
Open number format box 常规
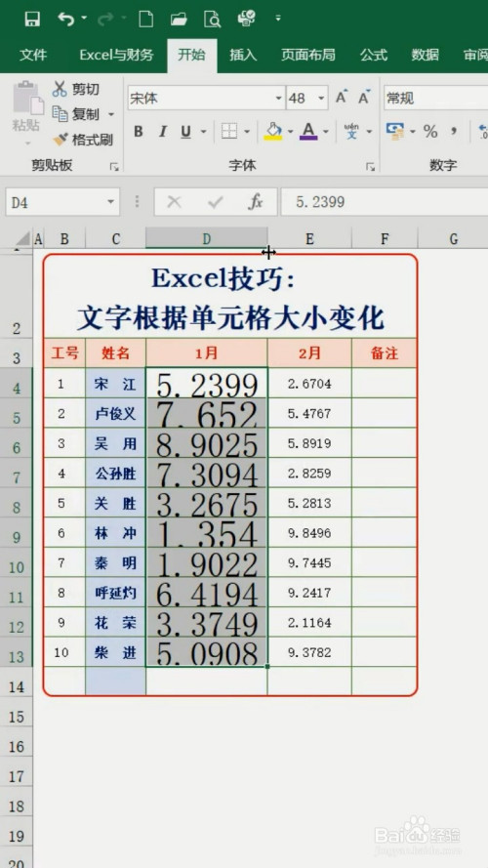[x=435, y=98]
